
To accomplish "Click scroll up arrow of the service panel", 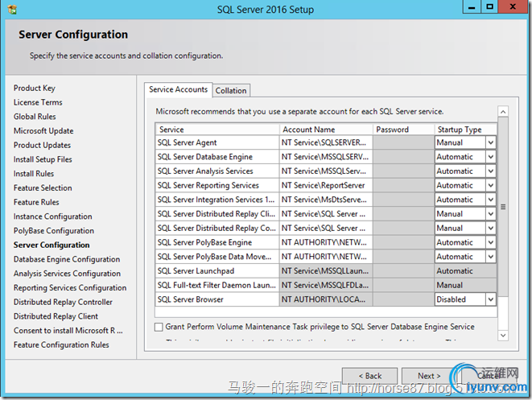I will [503, 112].
